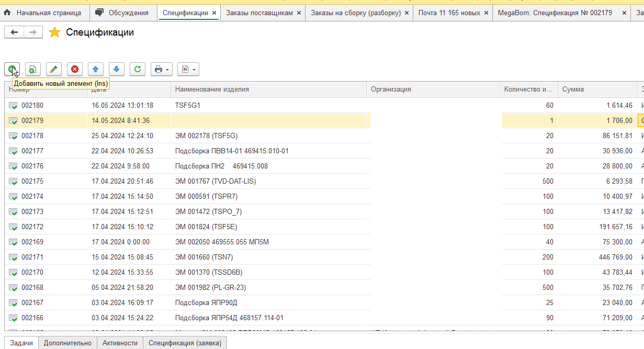Close the Спецификации tab
644x349 pixels.
coord(214,13)
